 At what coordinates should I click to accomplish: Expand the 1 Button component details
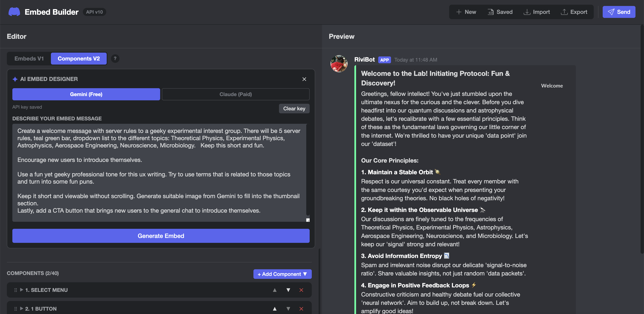click(22, 309)
